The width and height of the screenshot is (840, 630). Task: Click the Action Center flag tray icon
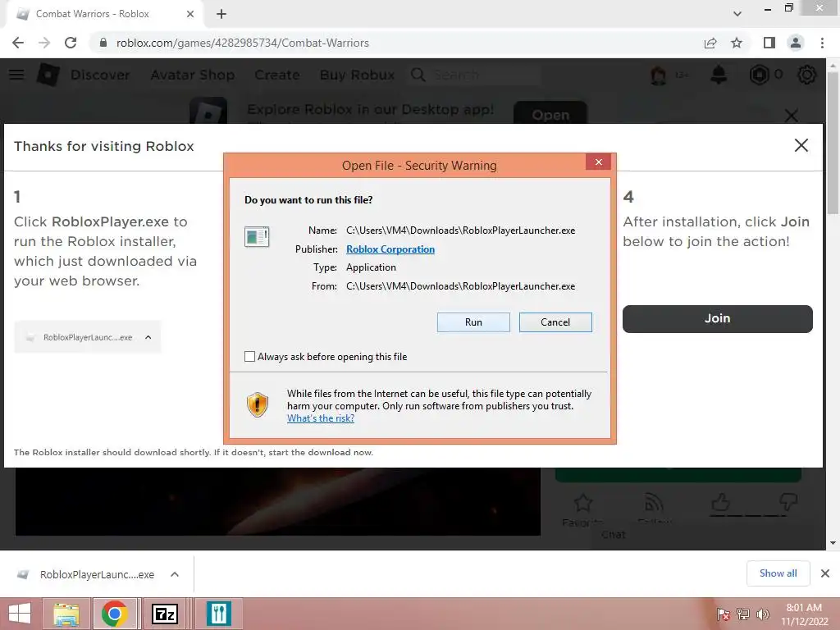click(x=724, y=614)
